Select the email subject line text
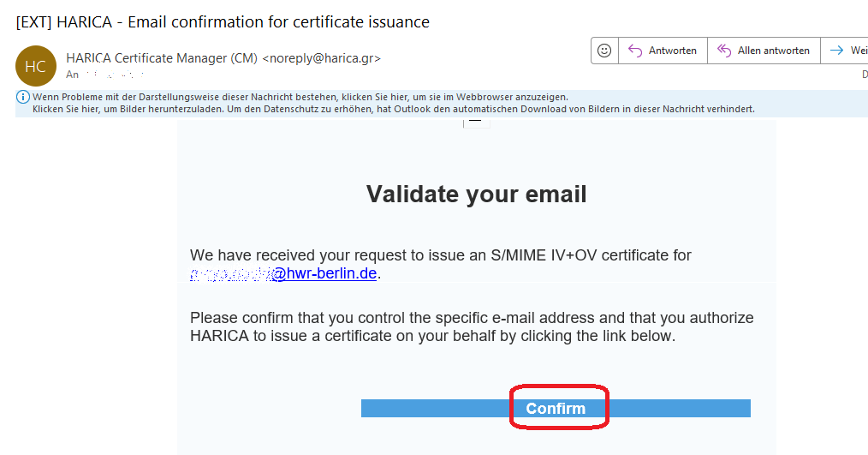The image size is (868, 455). (x=223, y=22)
